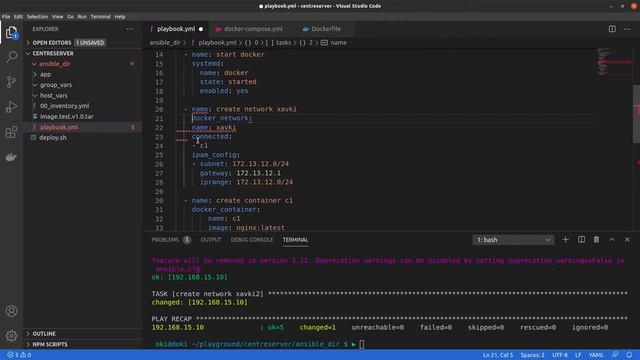
Task: Click Ln 21, Col 5 status item
Action: click(x=498, y=355)
